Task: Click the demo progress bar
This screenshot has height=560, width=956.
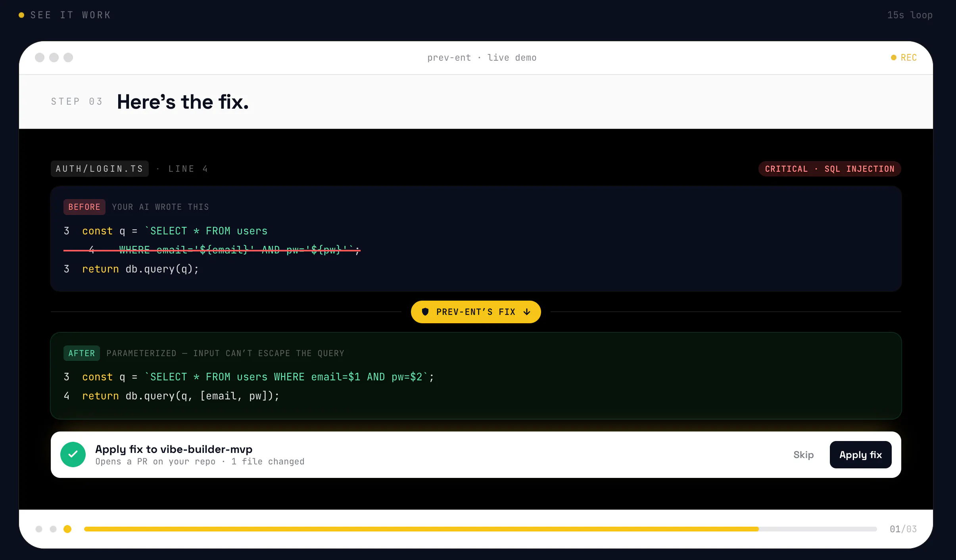Action: coord(480,529)
